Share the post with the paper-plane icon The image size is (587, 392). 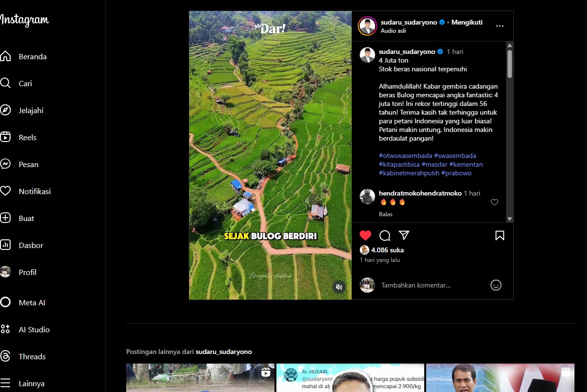404,235
